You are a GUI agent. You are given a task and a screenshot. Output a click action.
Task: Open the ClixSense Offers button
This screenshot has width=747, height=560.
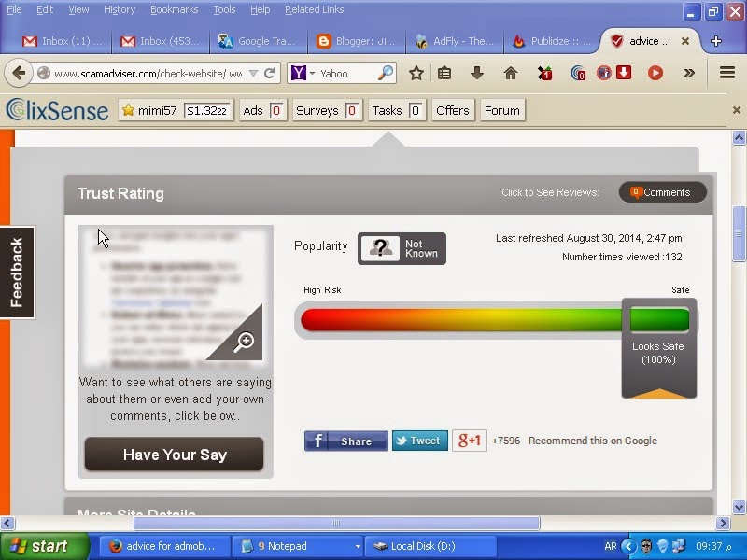coord(453,110)
